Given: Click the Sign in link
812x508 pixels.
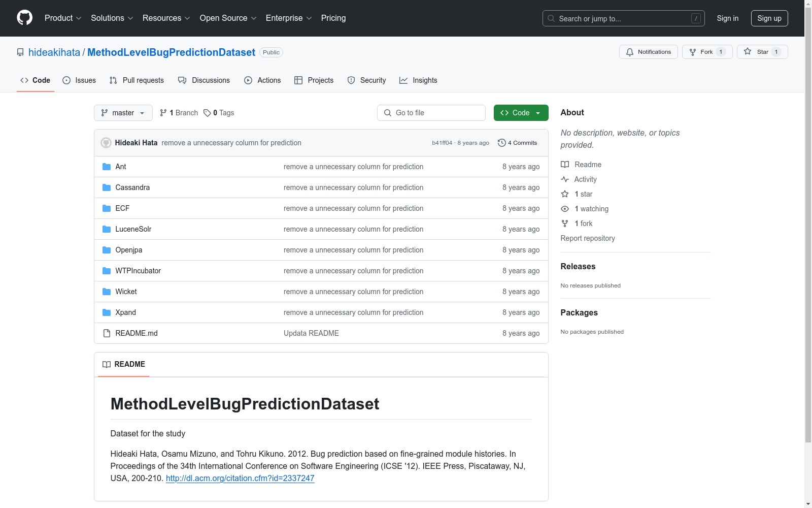Looking at the screenshot, I should pos(727,18).
